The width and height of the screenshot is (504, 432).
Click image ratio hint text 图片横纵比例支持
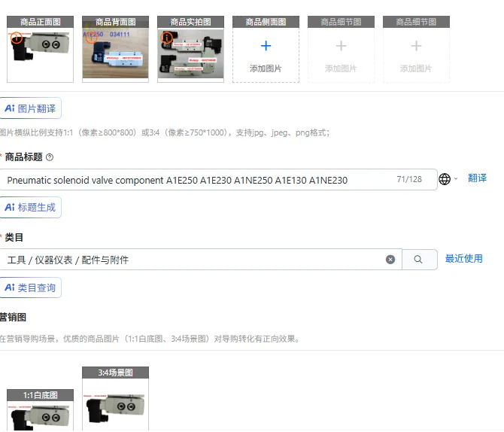click(x=165, y=132)
